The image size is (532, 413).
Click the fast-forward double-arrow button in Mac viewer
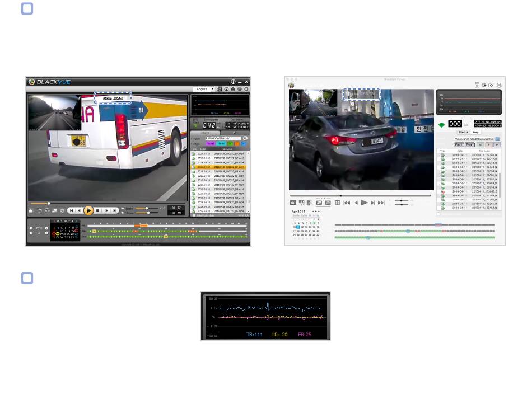click(x=381, y=203)
